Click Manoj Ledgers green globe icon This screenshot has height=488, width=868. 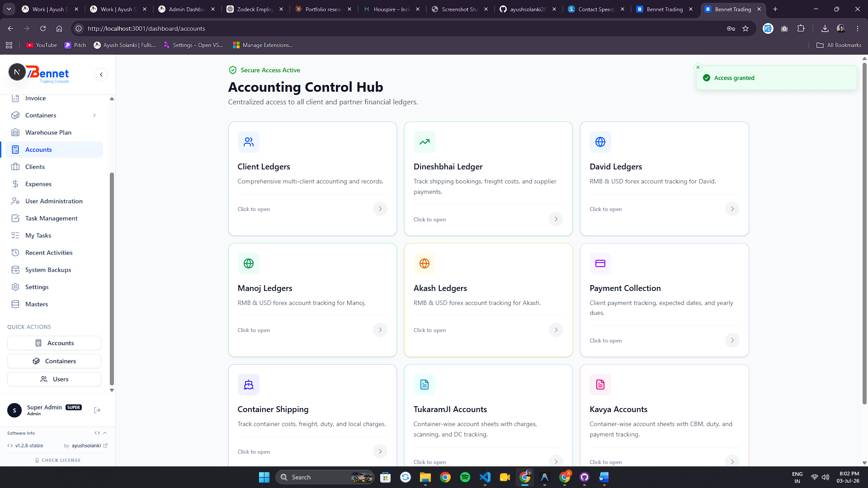click(x=248, y=263)
